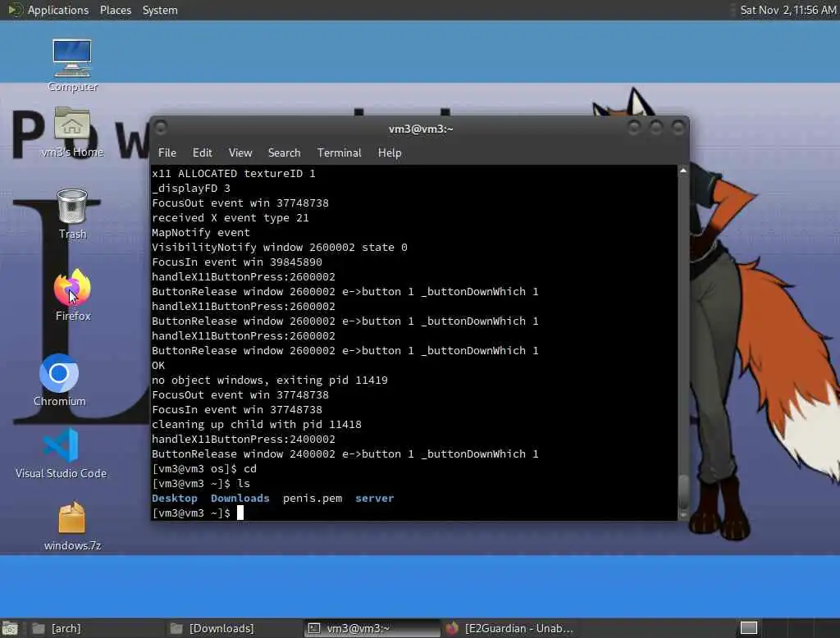Image resolution: width=840 pixels, height=638 pixels.
Task: Select the vm3@vm3:~ taskbar button
Action: point(372,628)
